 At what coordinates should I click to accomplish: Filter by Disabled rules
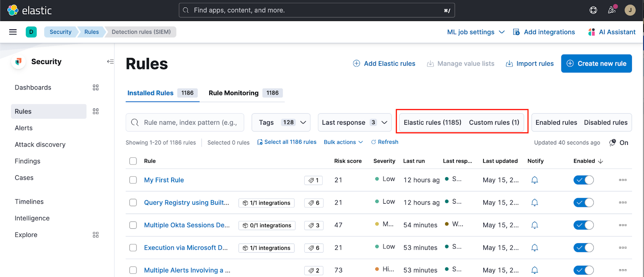tap(605, 122)
